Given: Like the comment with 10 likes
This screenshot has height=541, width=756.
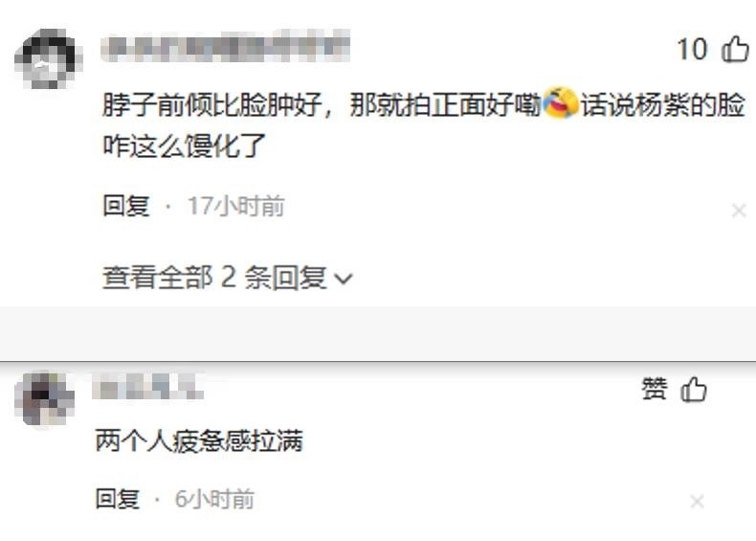Looking at the screenshot, I should coord(735,49).
